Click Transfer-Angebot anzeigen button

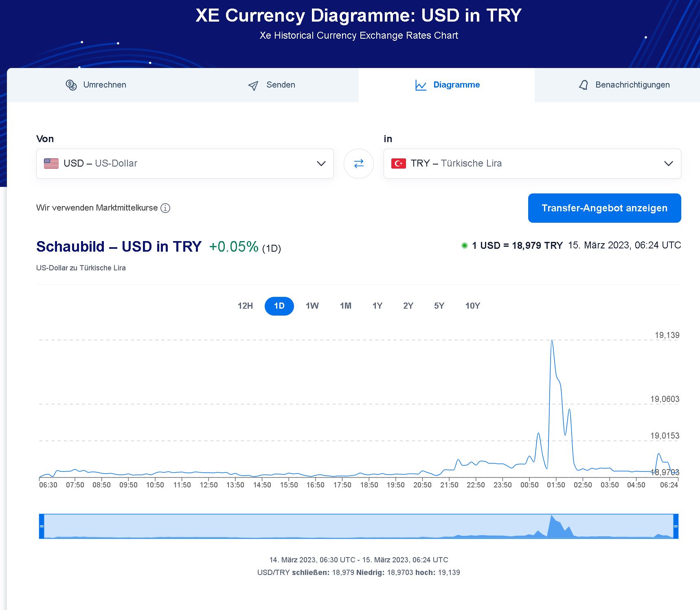click(x=604, y=208)
